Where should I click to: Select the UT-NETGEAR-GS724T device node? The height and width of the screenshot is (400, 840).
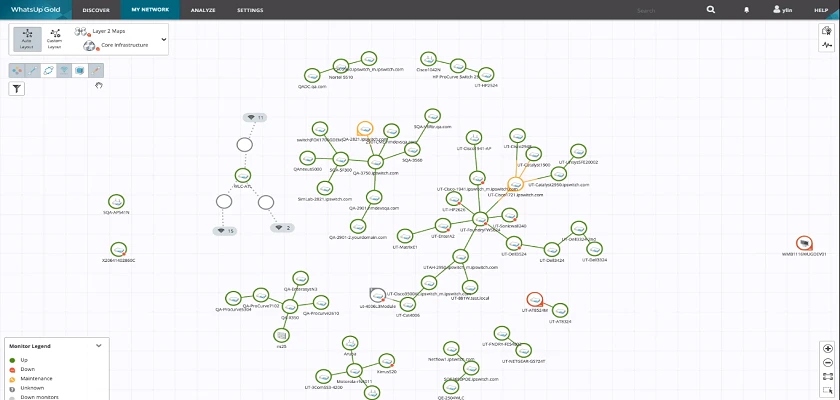click(x=523, y=351)
